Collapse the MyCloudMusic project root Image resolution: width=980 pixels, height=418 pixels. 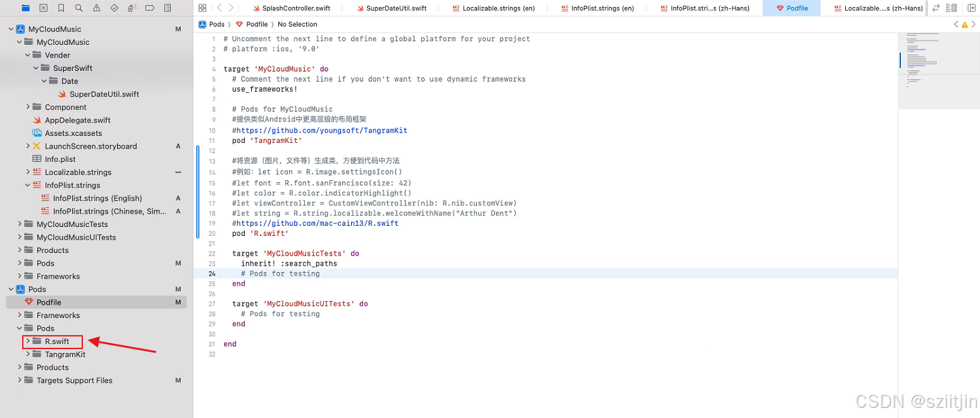tap(11, 29)
